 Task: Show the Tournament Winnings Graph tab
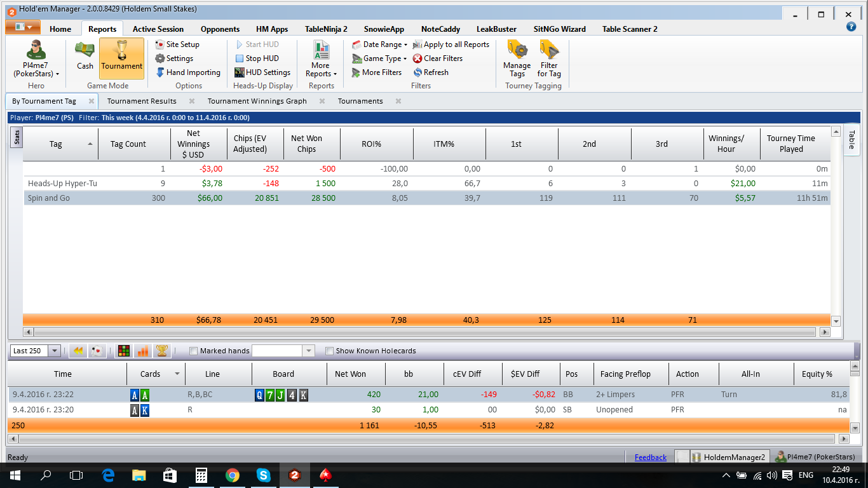(257, 101)
